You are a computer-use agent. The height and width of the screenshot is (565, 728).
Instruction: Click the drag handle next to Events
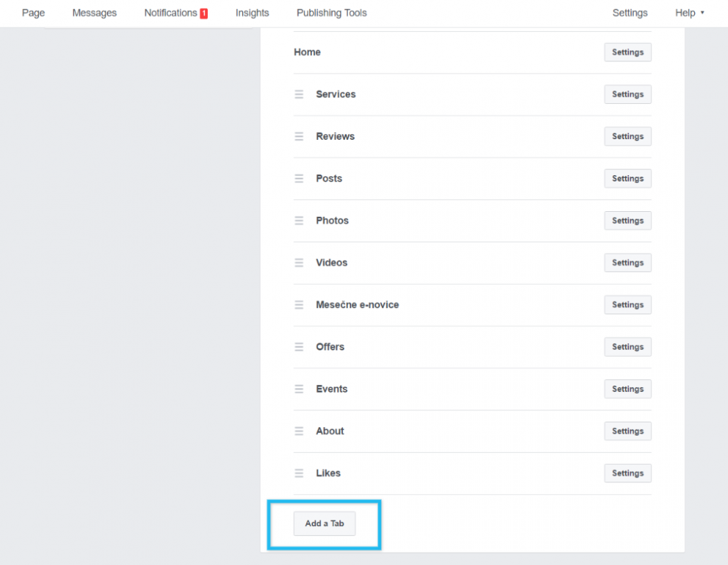(299, 389)
